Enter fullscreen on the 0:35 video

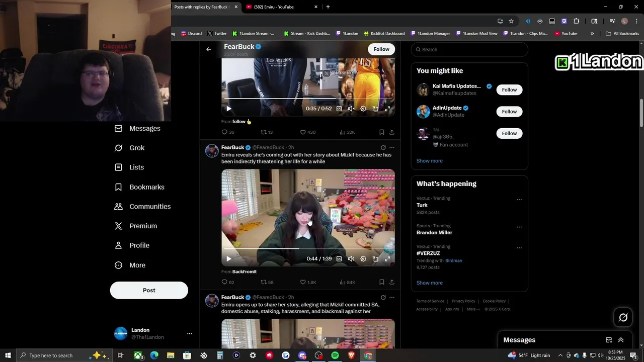click(x=387, y=109)
